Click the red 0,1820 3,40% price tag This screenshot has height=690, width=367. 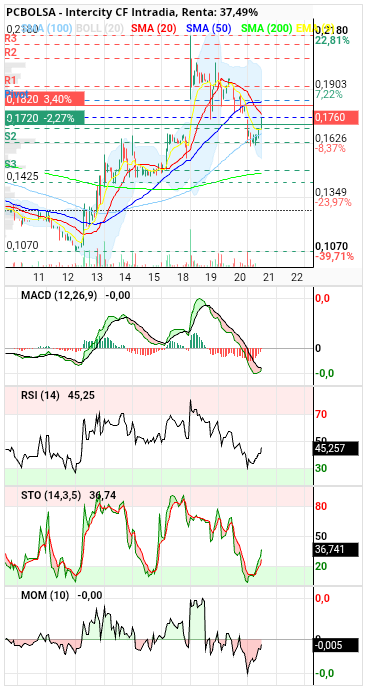45,99
